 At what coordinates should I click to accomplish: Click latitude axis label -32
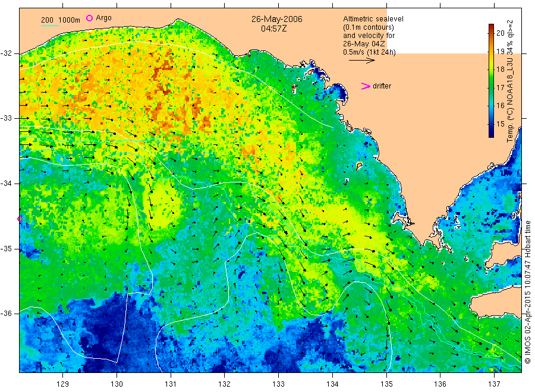tap(6, 53)
